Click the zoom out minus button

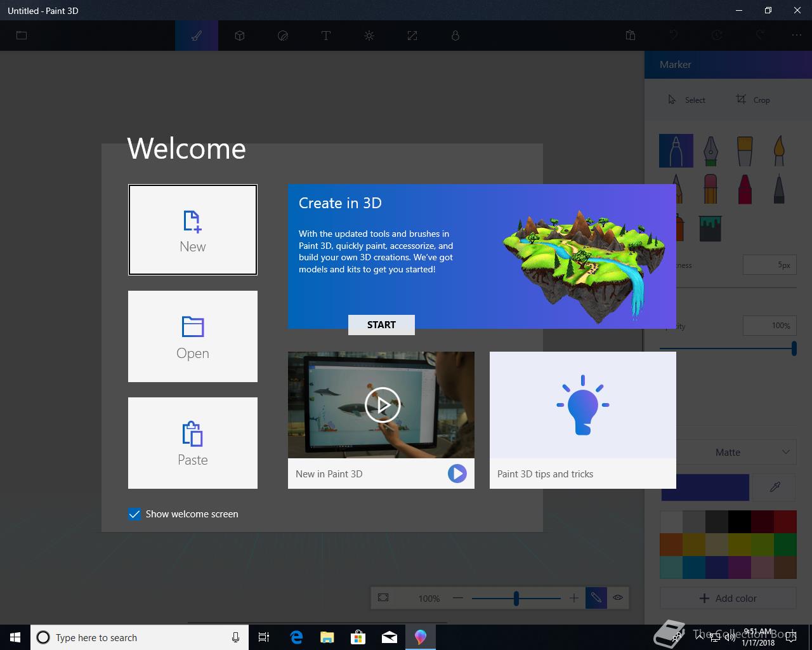[458, 598]
